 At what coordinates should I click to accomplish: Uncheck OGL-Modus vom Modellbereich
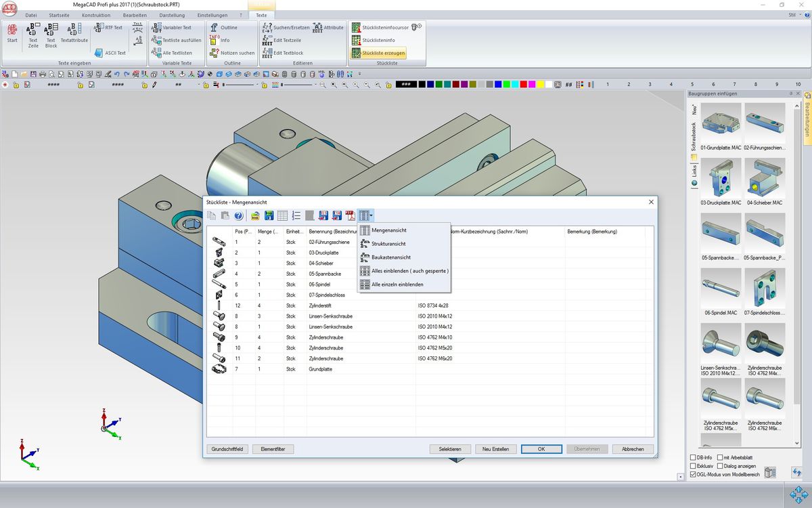point(692,475)
